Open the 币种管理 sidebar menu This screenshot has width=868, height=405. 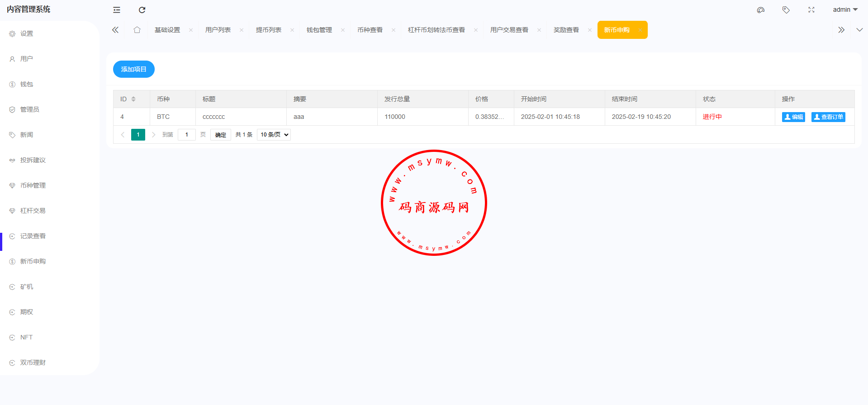click(x=50, y=185)
